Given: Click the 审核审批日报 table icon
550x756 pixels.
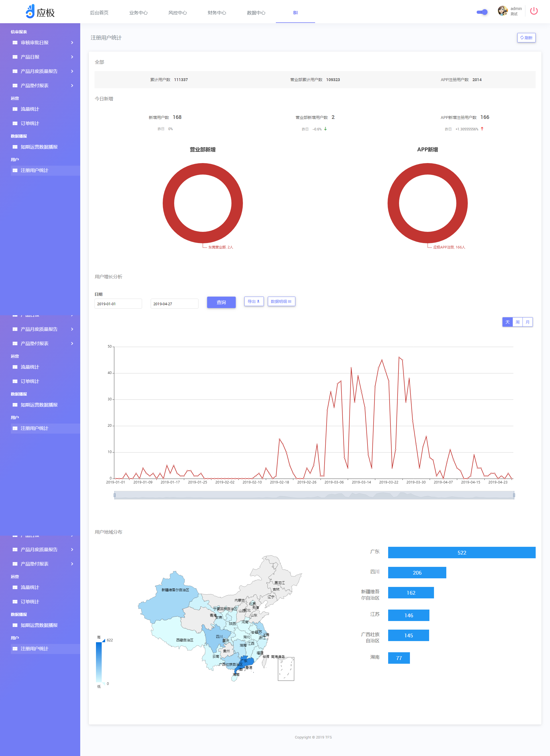Looking at the screenshot, I should pos(15,43).
